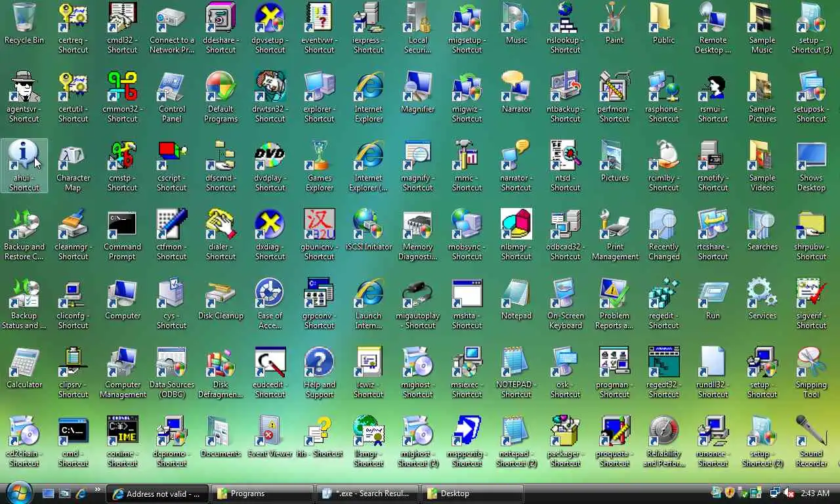This screenshot has width=840, height=504.
Task: Select the Calculator desktop icon
Action: click(24, 368)
